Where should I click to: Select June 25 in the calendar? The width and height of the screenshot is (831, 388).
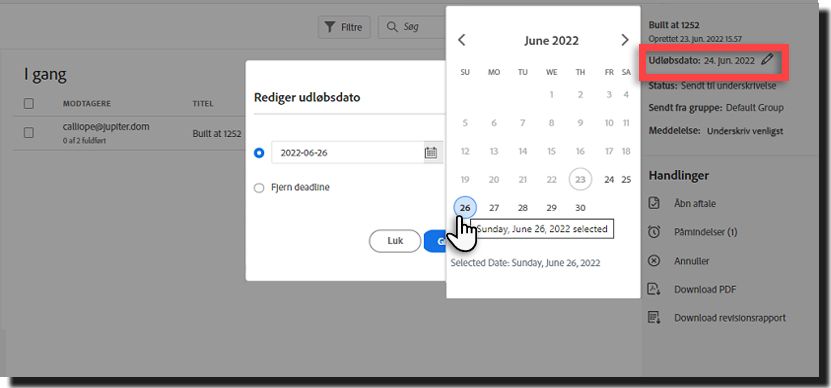[626, 180]
